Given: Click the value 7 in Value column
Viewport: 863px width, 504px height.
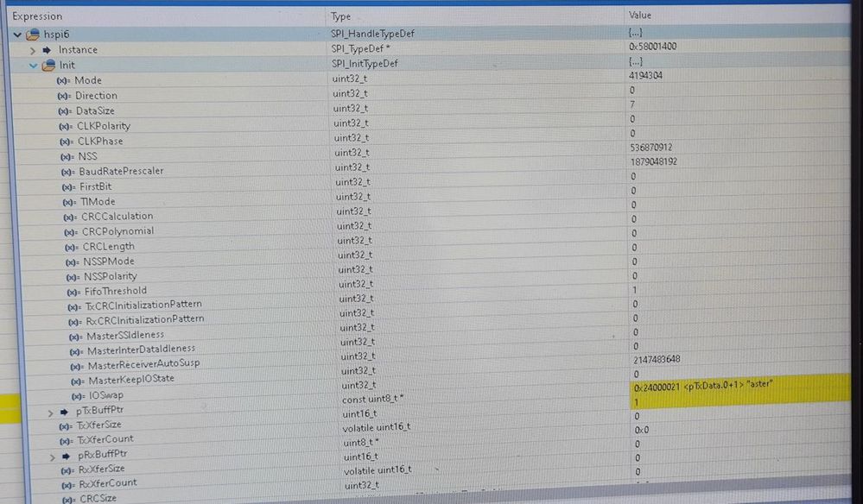Looking at the screenshot, I should (x=632, y=104).
